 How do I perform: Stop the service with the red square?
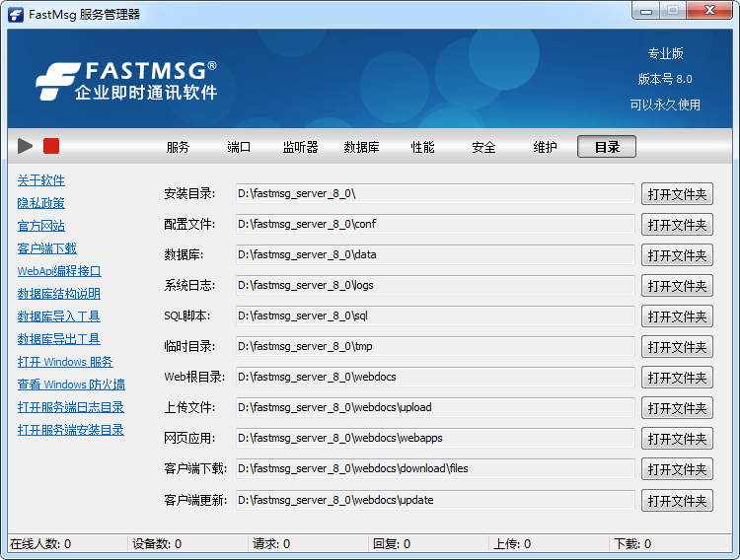[51, 146]
